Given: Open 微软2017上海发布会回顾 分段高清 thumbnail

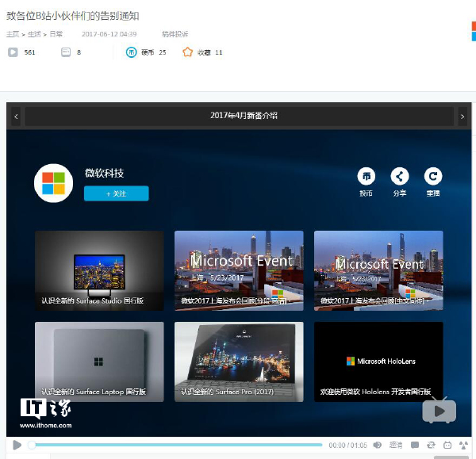Looking at the screenshot, I should [239, 270].
